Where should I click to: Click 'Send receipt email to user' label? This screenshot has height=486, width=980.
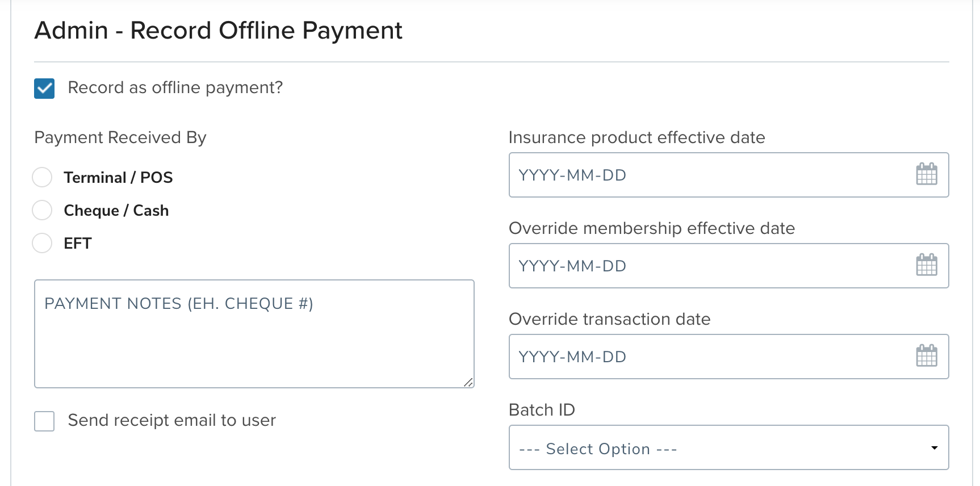(x=171, y=420)
